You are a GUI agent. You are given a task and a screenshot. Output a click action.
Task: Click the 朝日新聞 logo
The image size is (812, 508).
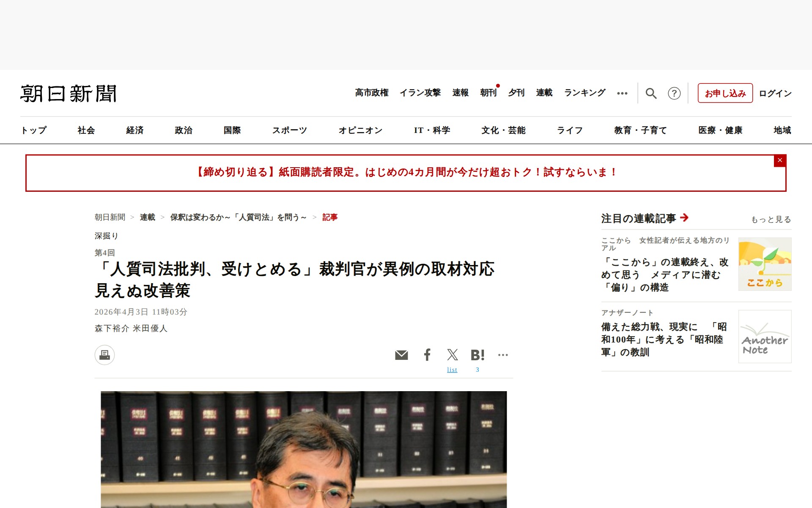coord(69,94)
